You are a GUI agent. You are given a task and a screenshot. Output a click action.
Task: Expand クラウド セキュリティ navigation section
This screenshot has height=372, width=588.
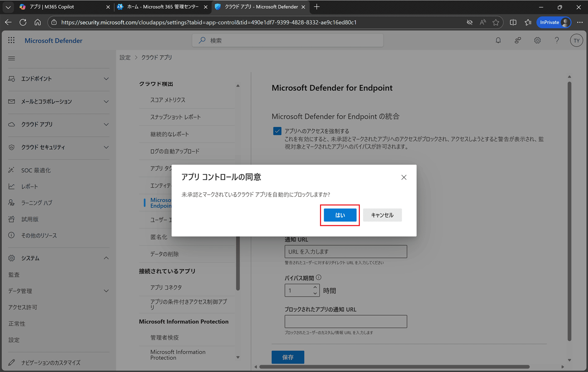coord(106,147)
